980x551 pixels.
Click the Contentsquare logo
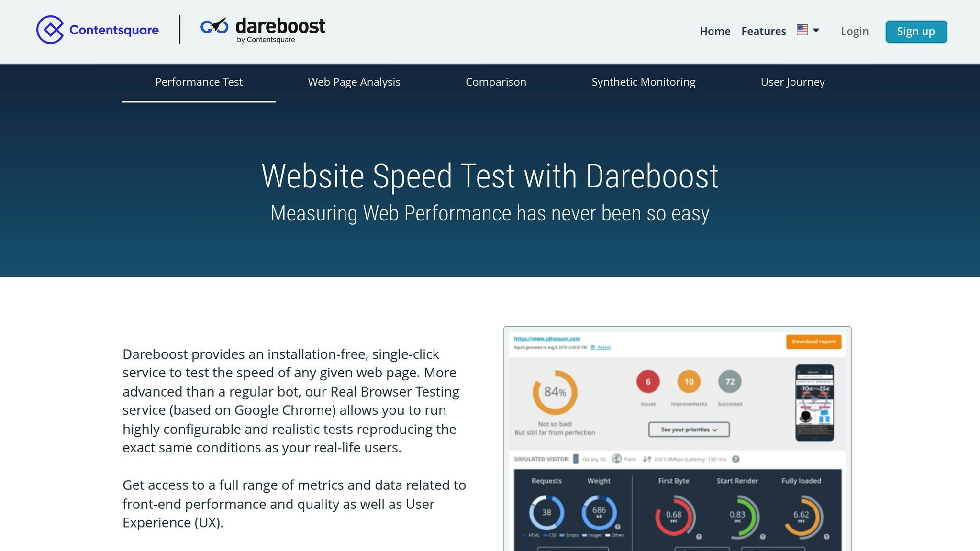(98, 30)
